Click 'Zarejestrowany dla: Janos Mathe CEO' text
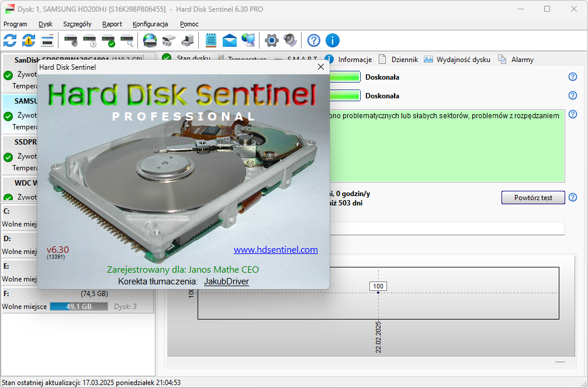Image resolution: width=588 pixels, height=388 pixels. pyautogui.click(x=183, y=270)
